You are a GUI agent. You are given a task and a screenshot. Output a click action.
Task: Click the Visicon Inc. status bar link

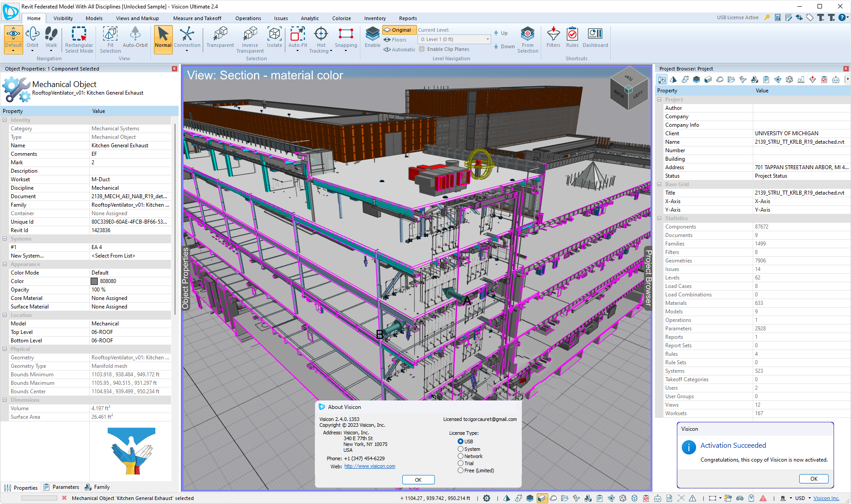(826, 498)
